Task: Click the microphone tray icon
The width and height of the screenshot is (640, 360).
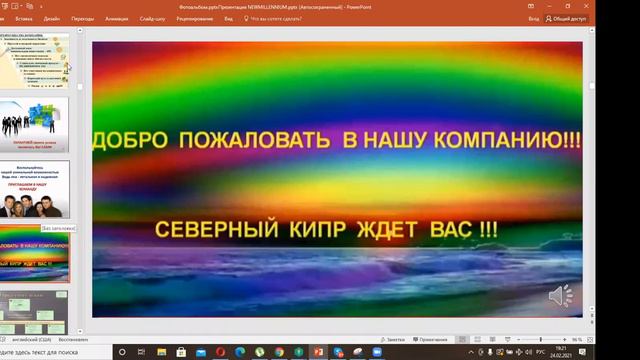Action: (x=490, y=352)
